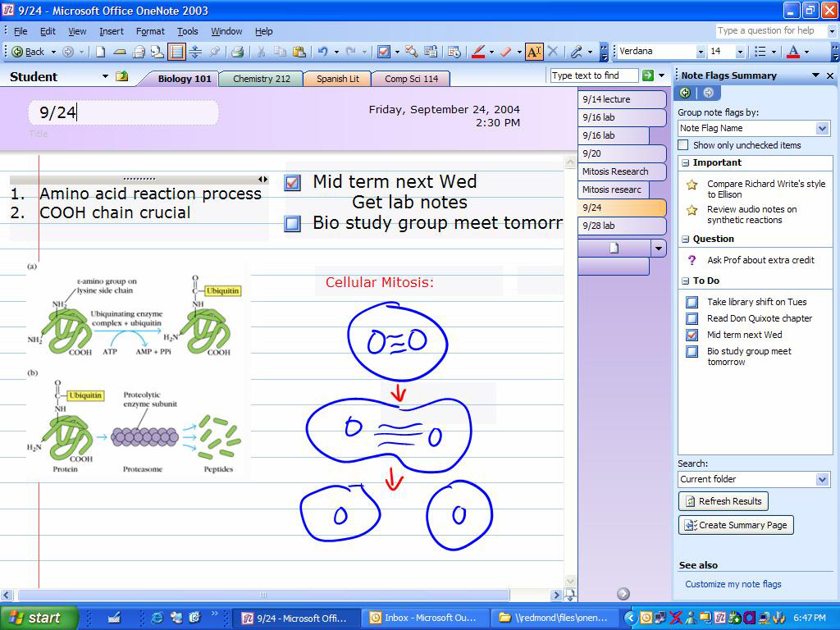Click the Print icon in toolbar

237,52
